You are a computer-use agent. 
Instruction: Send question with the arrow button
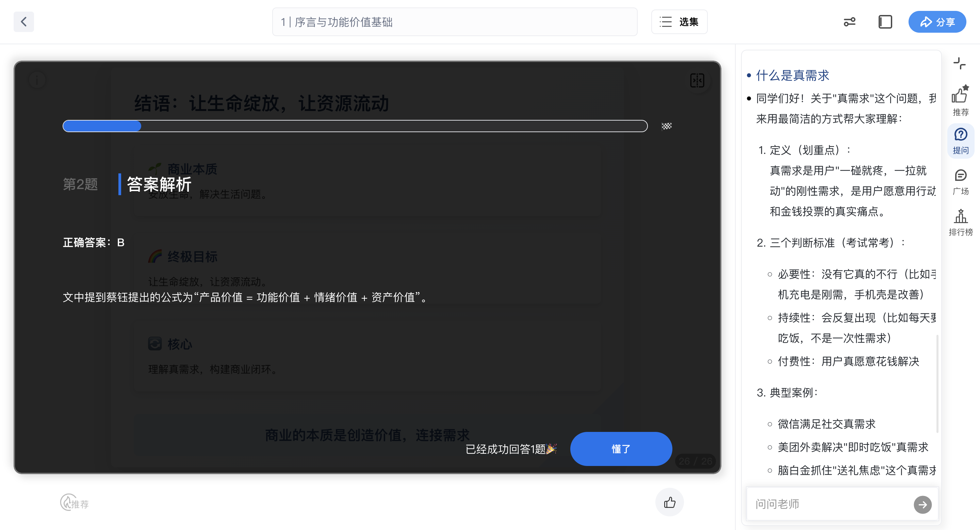pyautogui.click(x=922, y=504)
